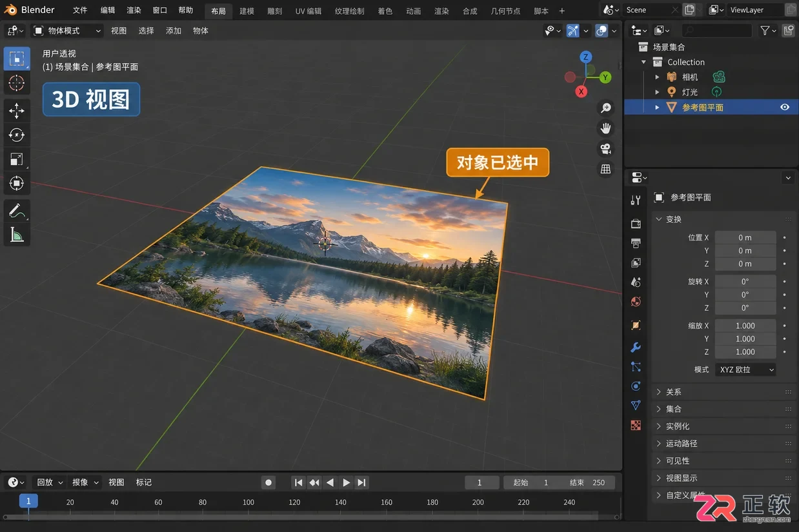This screenshot has width=799, height=532.
Task: Open the View Layer properties tab
Action: [x=636, y=262]
